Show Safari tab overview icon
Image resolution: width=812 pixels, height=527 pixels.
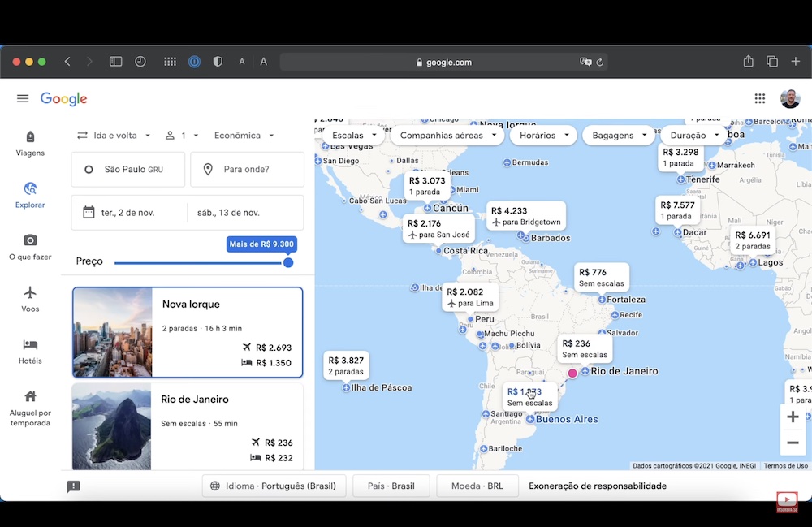pos(772,62)
